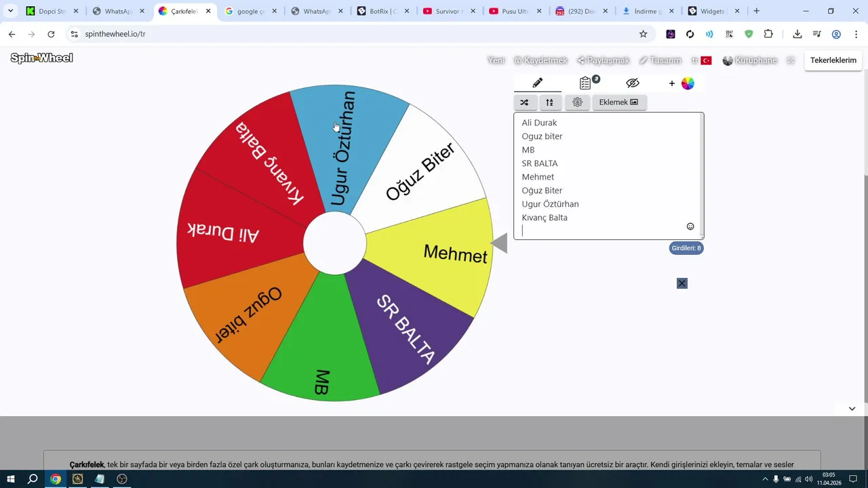This screenshot has height=488, width=868.
Task: Open Tekerleklerim button
Action: coord(833,60)
